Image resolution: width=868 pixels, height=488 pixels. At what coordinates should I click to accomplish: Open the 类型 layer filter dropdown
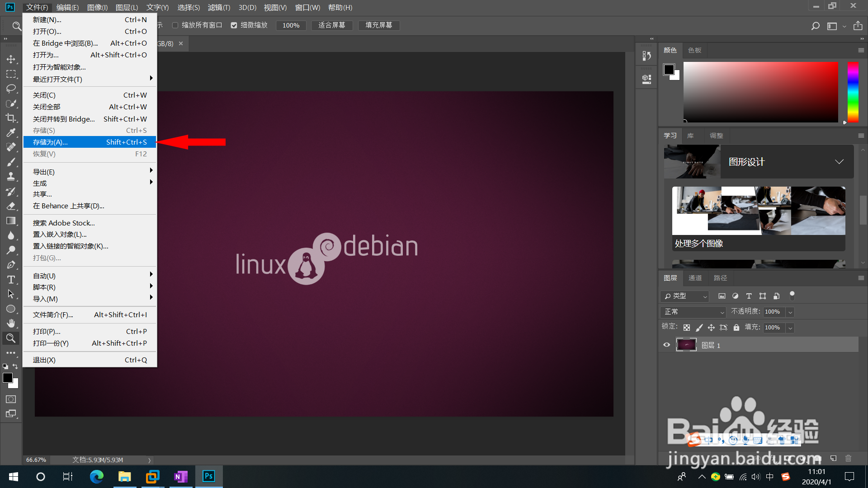[684, 296]
